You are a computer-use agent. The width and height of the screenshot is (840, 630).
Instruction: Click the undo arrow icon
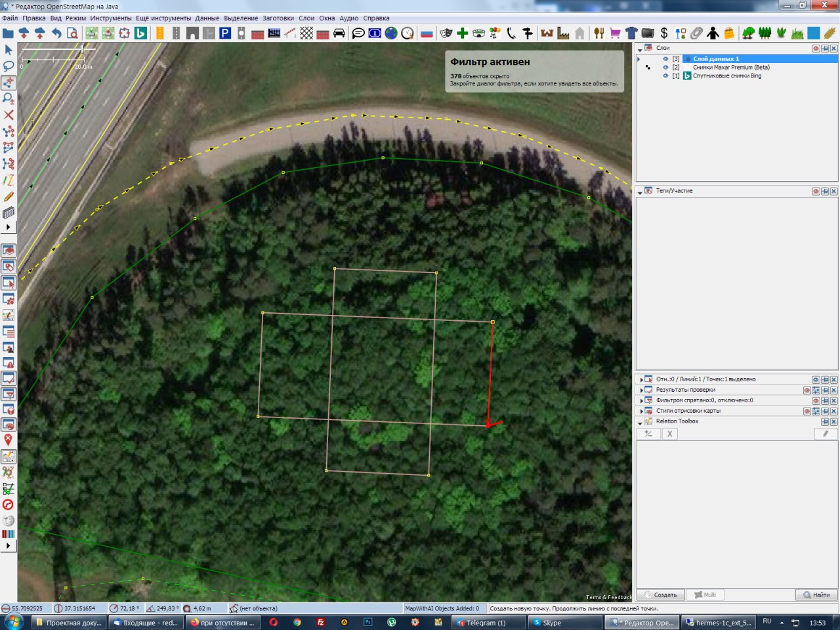coord(56,33)
